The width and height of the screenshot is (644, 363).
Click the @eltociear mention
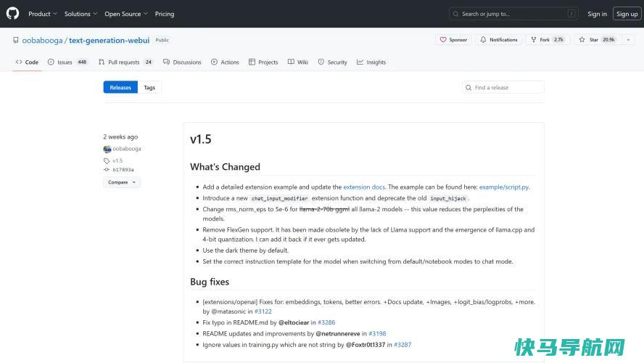[294, 322]
